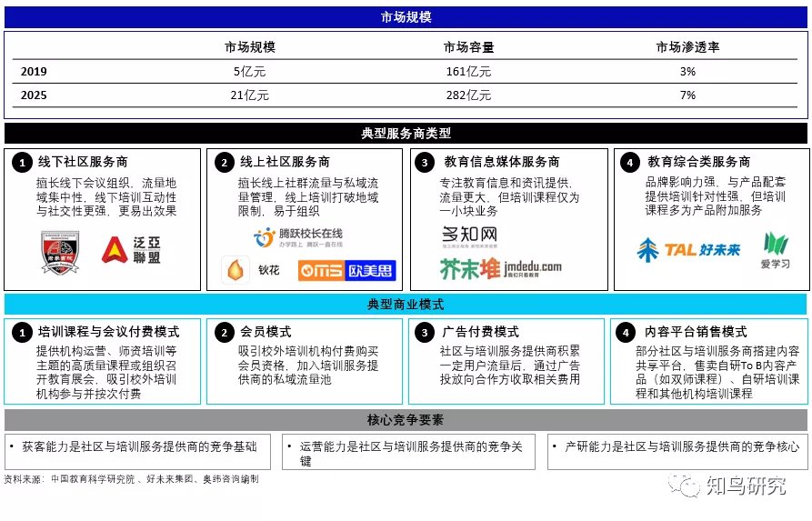This screenshot has height=521, width=812.
Task: Click the gray 核心竞争要素 header bar
Action: tap(406, 420)
